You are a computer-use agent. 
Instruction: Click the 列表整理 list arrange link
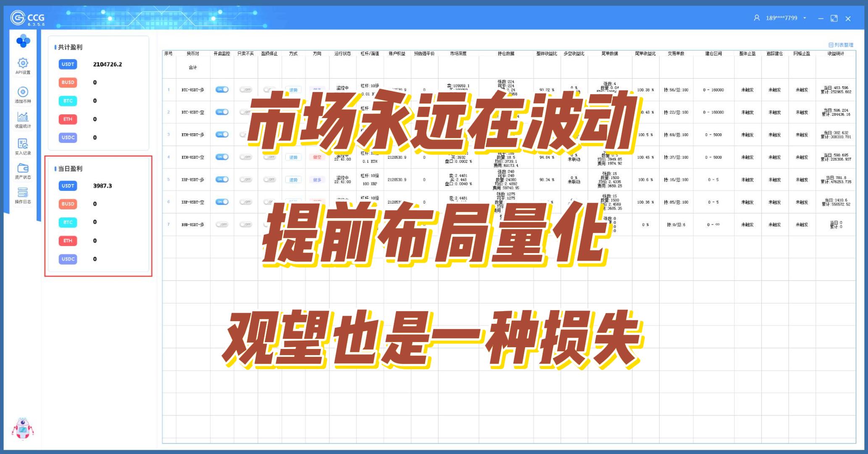click(841, 45)
